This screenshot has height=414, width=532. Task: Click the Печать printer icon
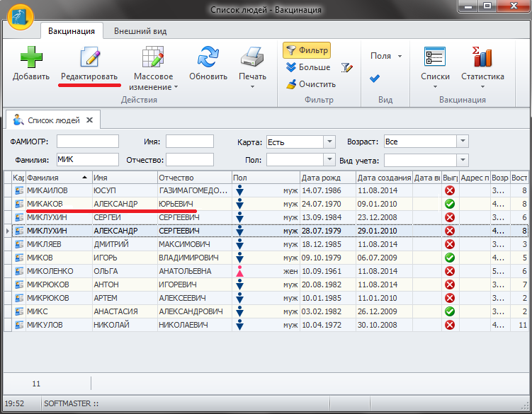pyautogui.click(x=252, y=58)
